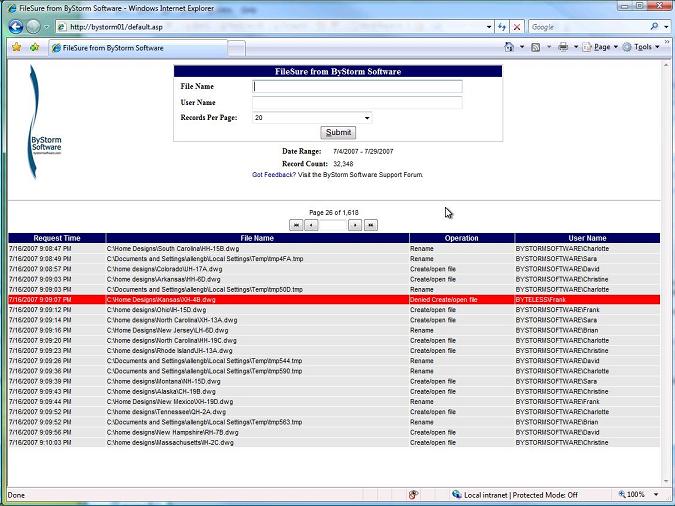Open the Tools menu

pos(641,47)
